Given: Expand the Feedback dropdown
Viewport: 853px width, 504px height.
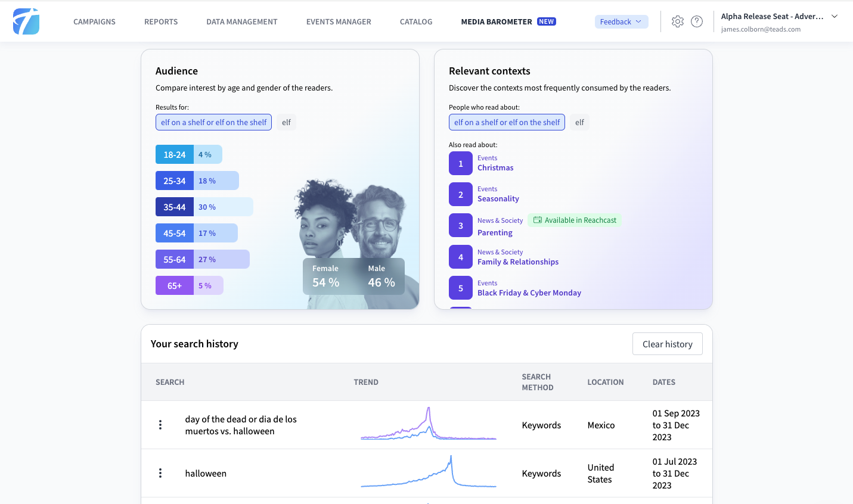Looking at the screenshot, I should pos(621,21).
